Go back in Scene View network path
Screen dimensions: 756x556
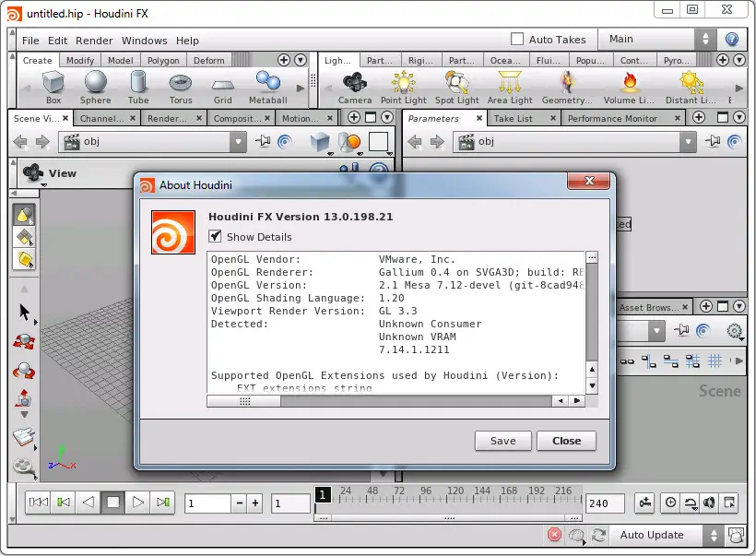(19, 142)
